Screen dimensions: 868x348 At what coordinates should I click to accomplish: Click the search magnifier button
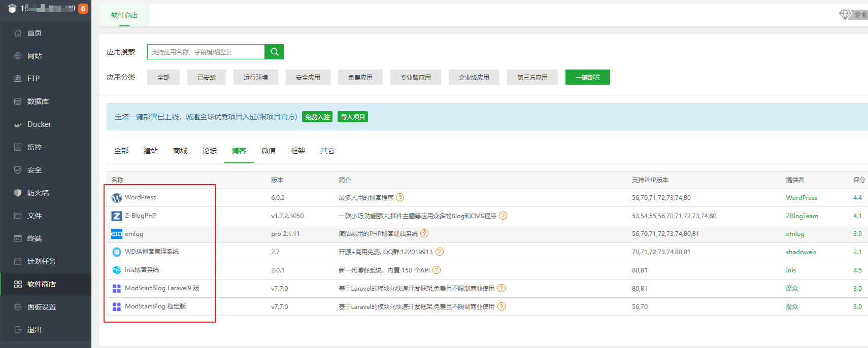(x=274, y=52)
